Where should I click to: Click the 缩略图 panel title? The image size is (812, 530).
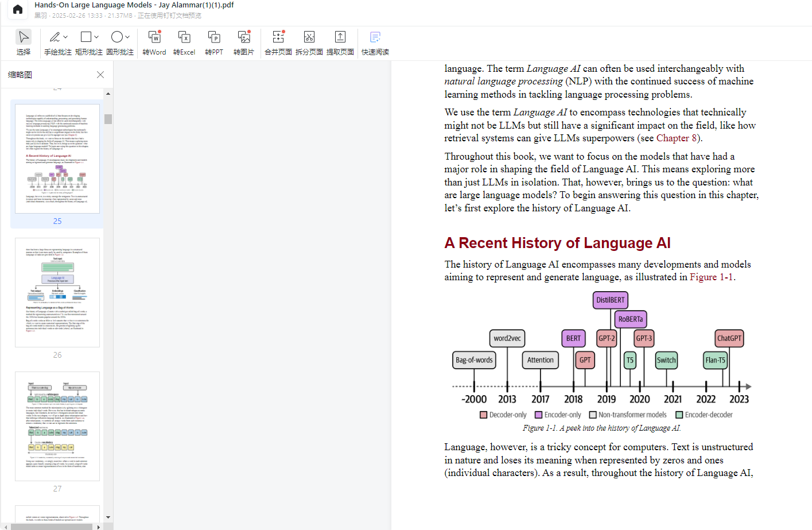(20, 75)
